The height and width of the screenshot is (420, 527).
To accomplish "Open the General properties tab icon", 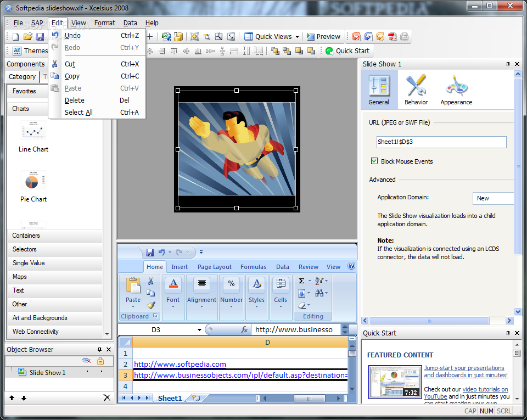I will (x=379, y=89).
